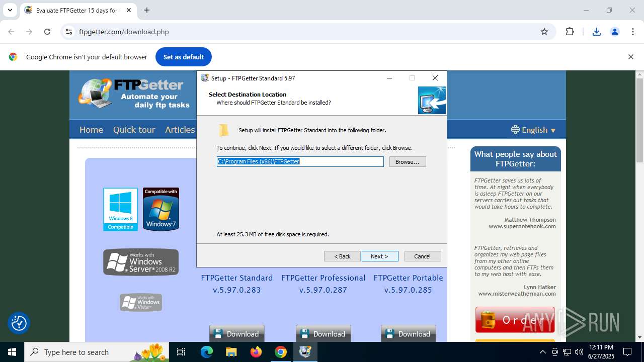Click the Browse... button
The image size is (644, 362).
click(408, 162)
